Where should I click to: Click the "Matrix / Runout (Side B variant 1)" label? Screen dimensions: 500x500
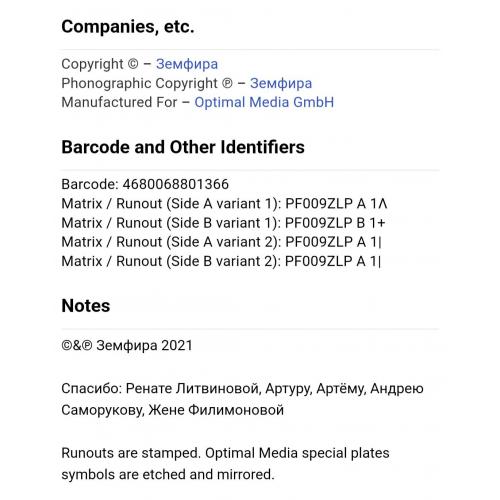click(x=171, y=223)
